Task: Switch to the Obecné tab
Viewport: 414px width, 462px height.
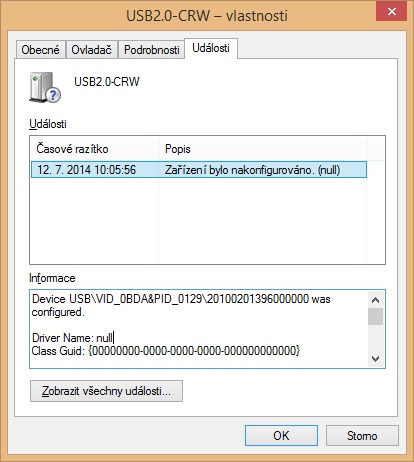Action: [x=40, y=50]
